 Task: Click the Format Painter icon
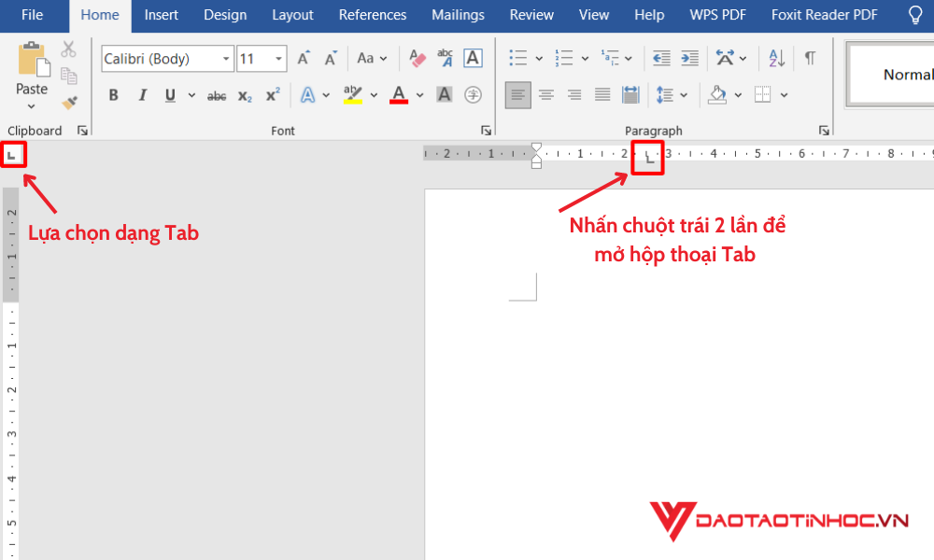click(69, 103)
